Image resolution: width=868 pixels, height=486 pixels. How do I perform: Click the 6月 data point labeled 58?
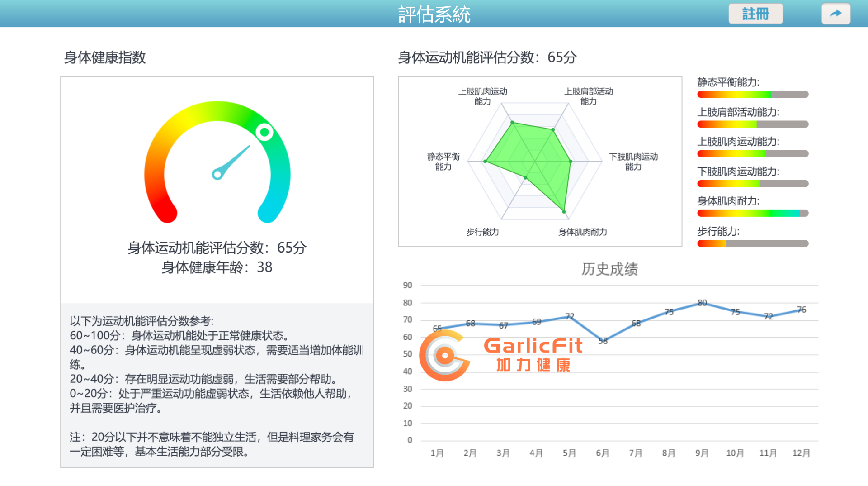pos(603,340)
